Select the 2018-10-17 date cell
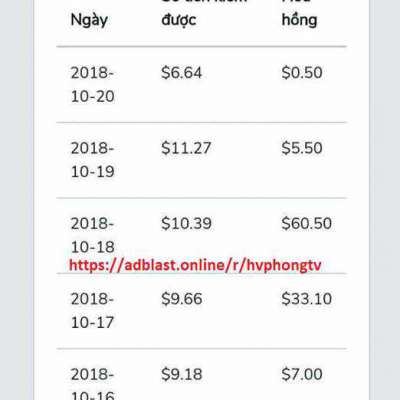The image size is (400, 400). pos(93,311)
